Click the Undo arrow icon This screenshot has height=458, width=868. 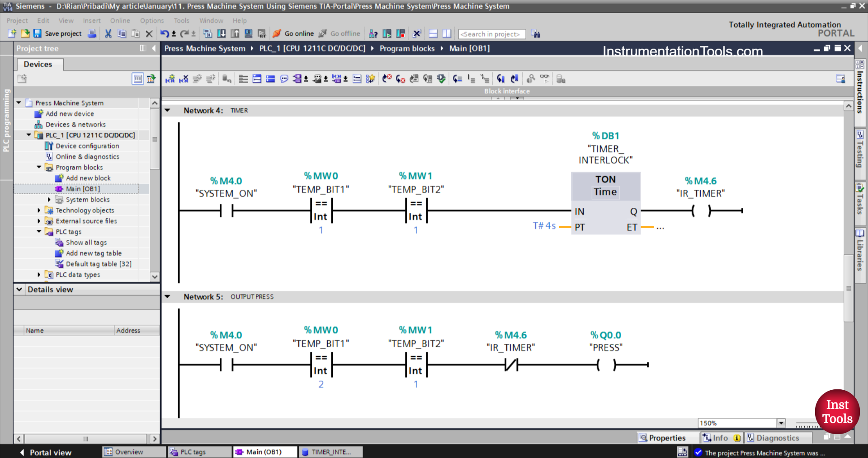pos(165,33)
